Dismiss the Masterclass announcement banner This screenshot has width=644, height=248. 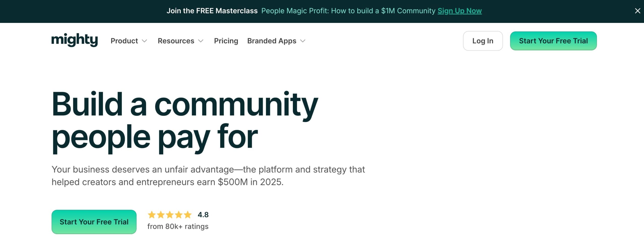637,11
